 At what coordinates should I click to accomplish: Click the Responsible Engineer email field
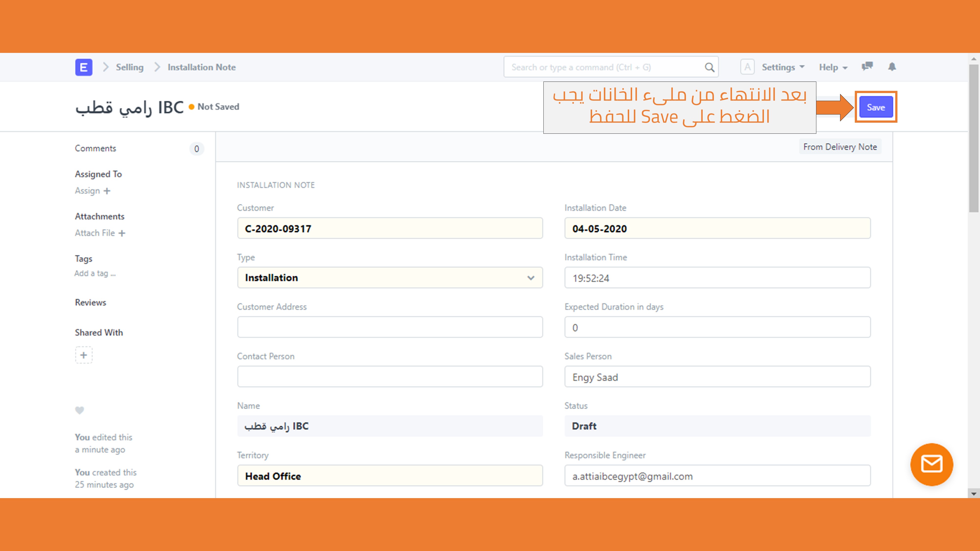(718, 475)
